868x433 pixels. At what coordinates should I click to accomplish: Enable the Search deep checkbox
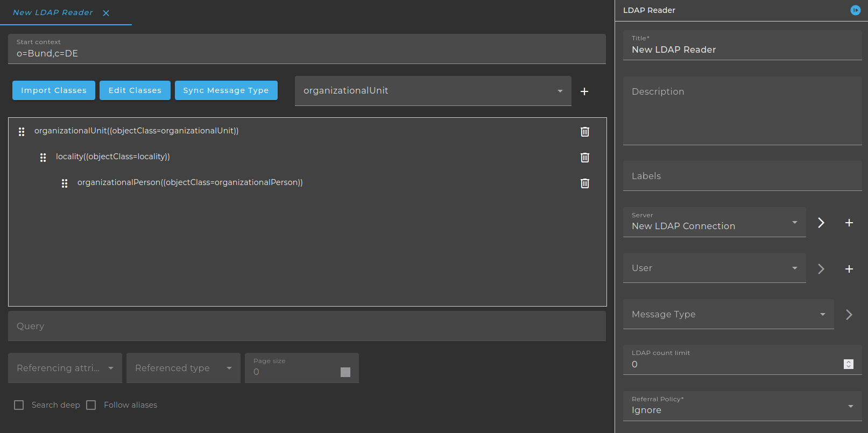tap(19, 405)
